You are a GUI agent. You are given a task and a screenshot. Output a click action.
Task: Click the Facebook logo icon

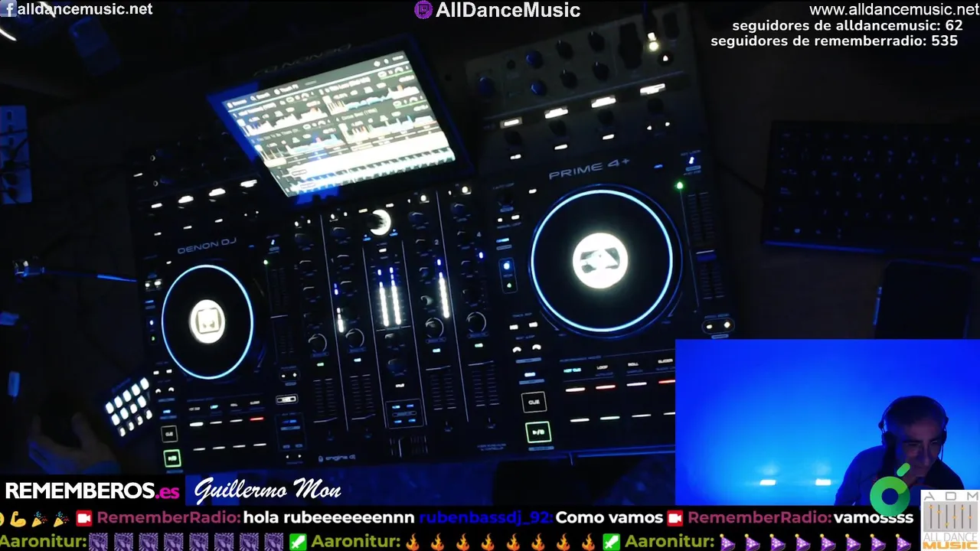10,9
